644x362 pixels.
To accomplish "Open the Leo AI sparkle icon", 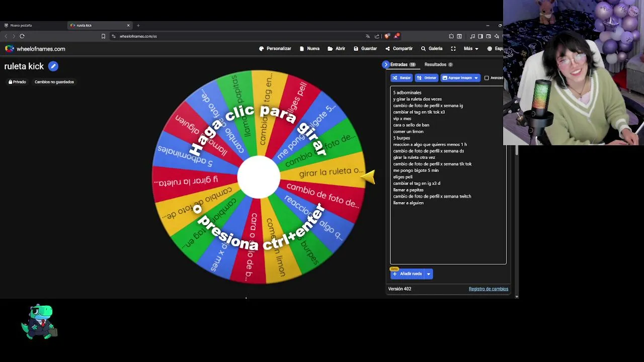I will point(497,36).
